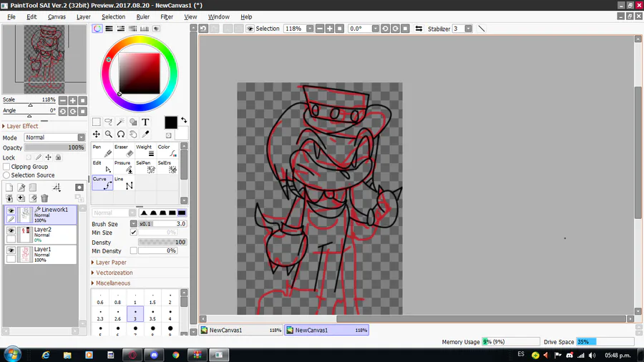Create a new linework layer
This screenshot has width=644, height=362.
pos(21,187)
